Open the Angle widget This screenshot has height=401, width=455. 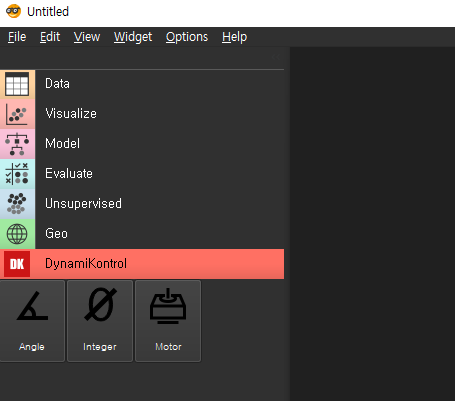coord(32,321)
